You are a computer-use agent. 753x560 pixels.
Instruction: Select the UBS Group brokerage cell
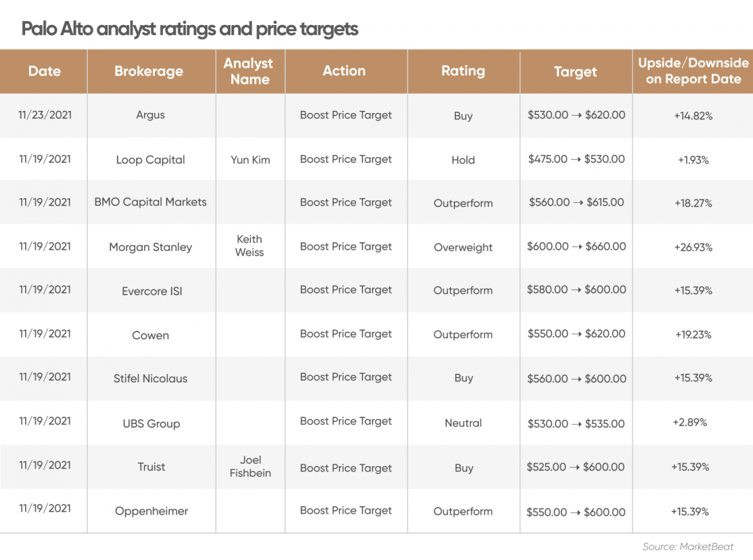[x=151, y=423]
